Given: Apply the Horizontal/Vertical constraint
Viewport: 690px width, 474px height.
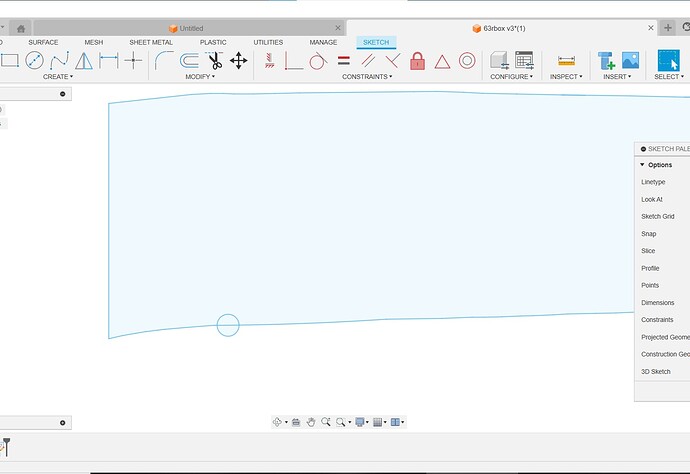Looking at the screenshot, I should [x=269, y=61].
